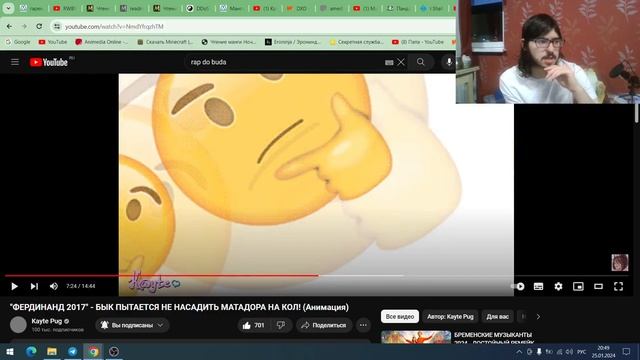Go forward in the browser
Screen dimensions: 640x360
24,26
